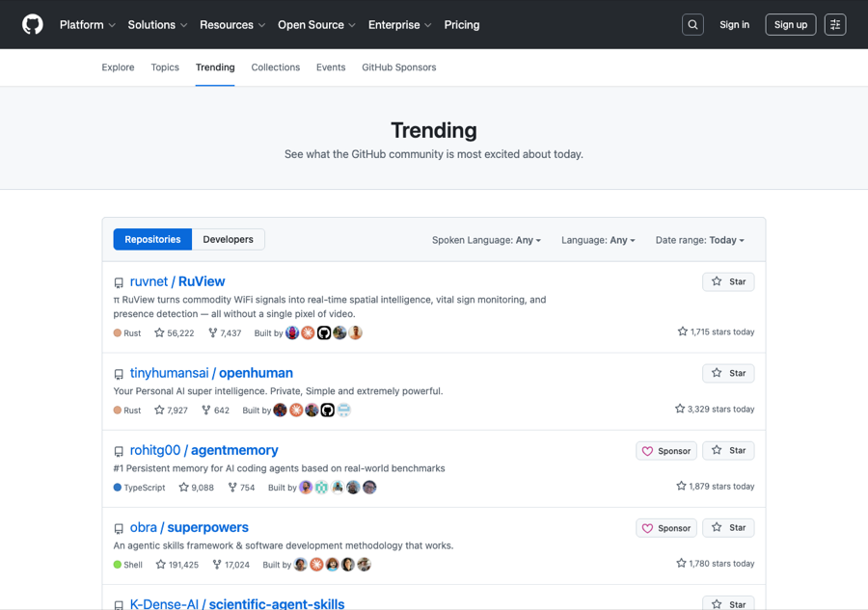Viewport: 868px width, 610px height.
Task: Star the obra / superpowers repository
Action: click(x=728, y=528)
